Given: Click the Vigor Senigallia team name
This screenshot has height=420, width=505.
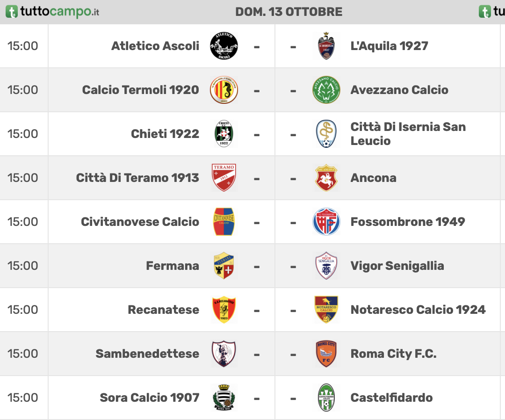Looking at the screenshot, I should coord(397,266).
